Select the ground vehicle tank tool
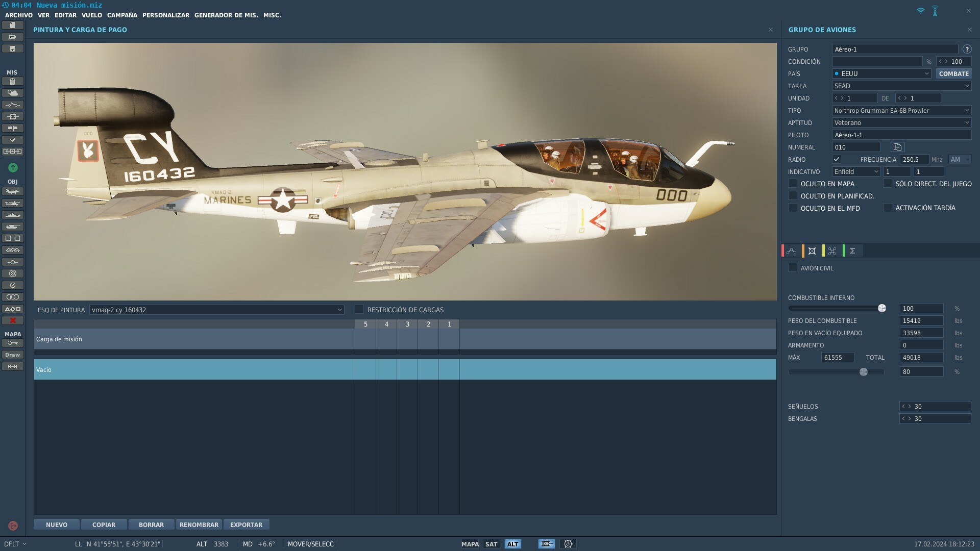980x551 pixels. 13,227
